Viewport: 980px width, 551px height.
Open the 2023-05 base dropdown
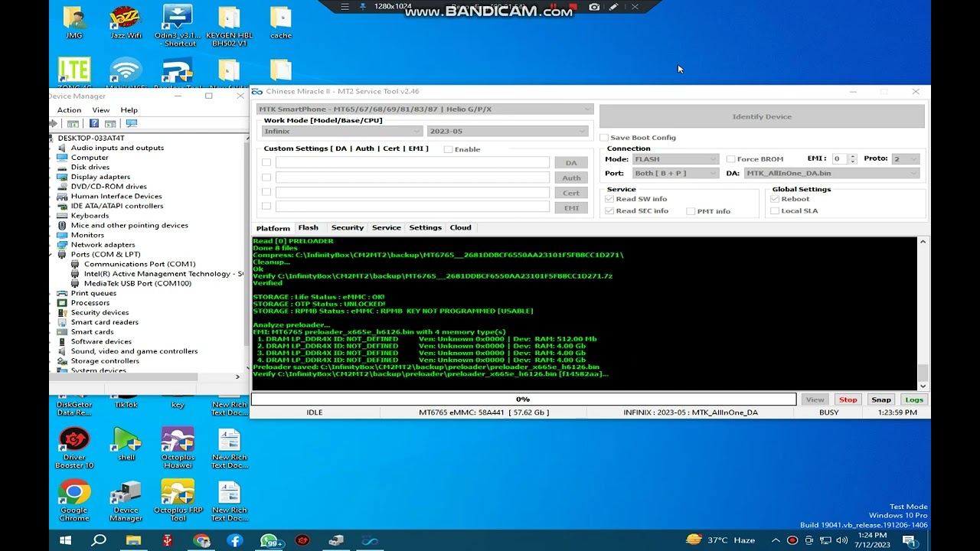pyautogui.click(x=508, y=131)
